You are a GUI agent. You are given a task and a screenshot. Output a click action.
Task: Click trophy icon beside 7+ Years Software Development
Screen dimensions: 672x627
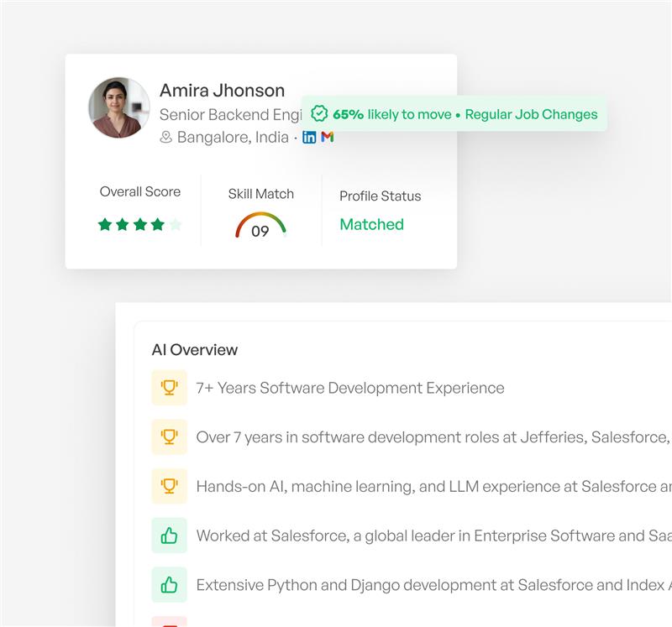pyautogui.click(x=169, y=388)
